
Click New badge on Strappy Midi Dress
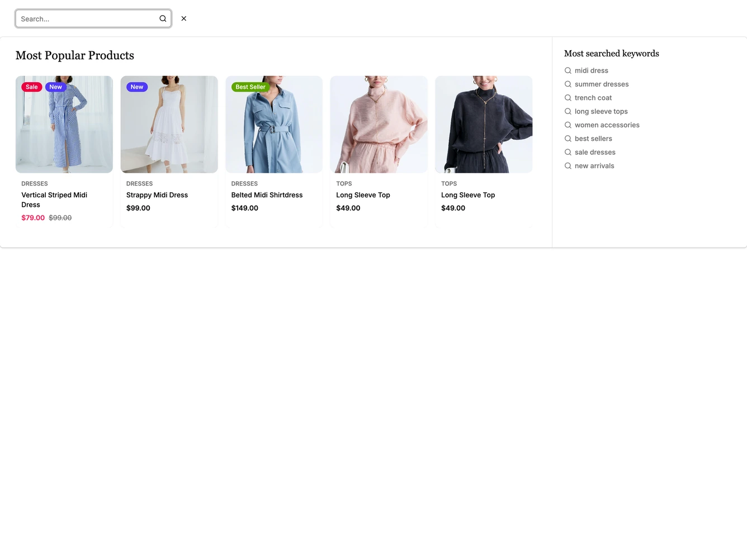[137, 87]
